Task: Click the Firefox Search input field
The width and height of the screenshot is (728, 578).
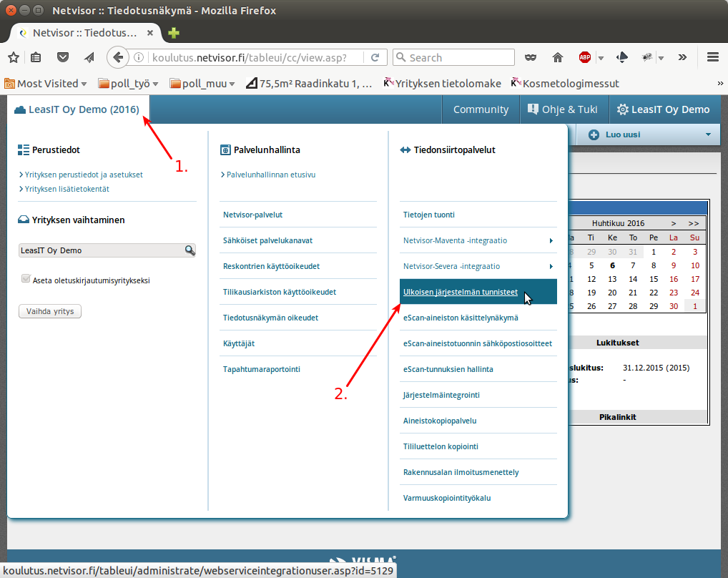Action: click(x=459, y=57)
